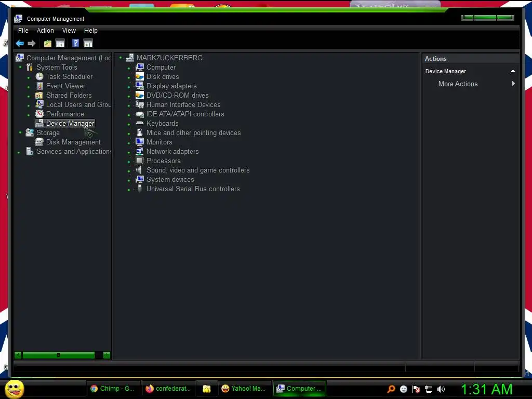532x399 pixels.
Task: Switch to confederat Firefox taskbar button
Action: pyautogui.click(x=168, y=389)
